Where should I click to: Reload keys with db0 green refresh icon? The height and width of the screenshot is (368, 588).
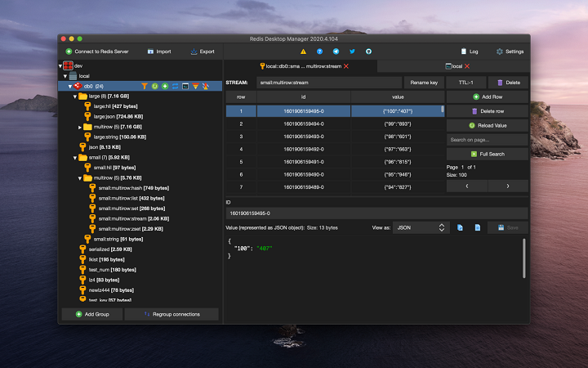pyautogui.click(x=154, y=86)
